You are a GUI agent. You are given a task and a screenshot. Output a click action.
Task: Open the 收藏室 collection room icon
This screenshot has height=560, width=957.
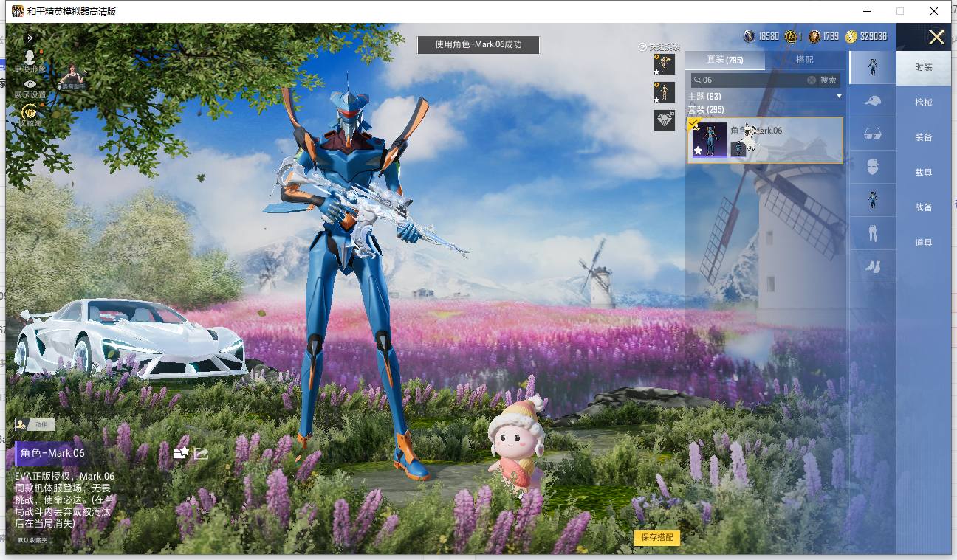click(30, 112)
